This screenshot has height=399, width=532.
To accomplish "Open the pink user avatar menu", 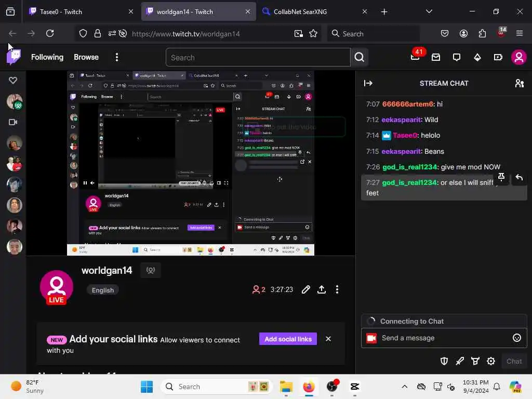I will 519,57.
